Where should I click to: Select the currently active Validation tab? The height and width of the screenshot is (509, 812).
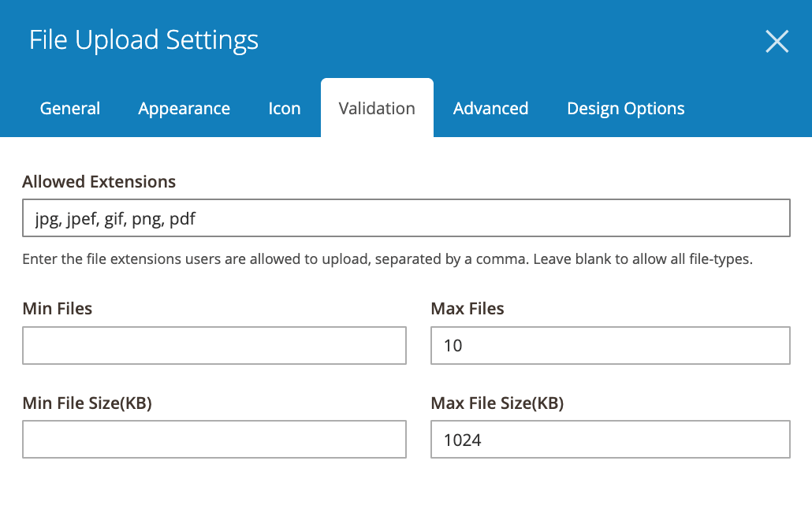376,108
